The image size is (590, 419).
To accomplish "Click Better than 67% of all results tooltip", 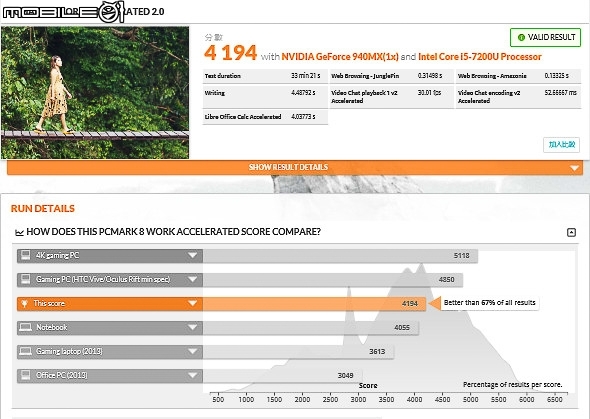I will (x=489, y=303).
